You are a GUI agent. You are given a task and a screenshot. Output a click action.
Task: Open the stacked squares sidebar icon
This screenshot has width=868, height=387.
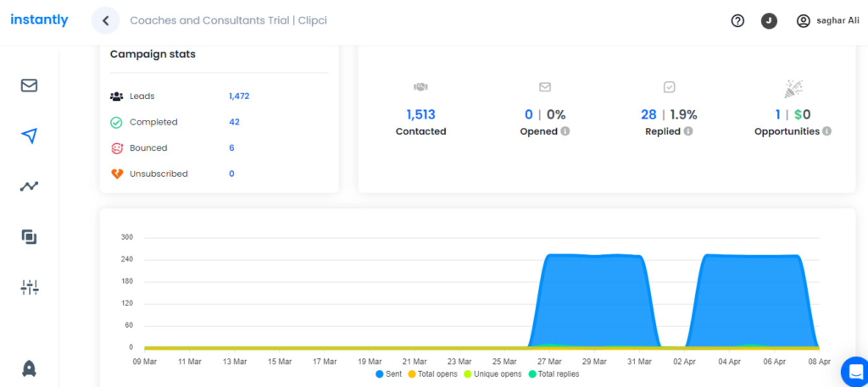(29, 237)
